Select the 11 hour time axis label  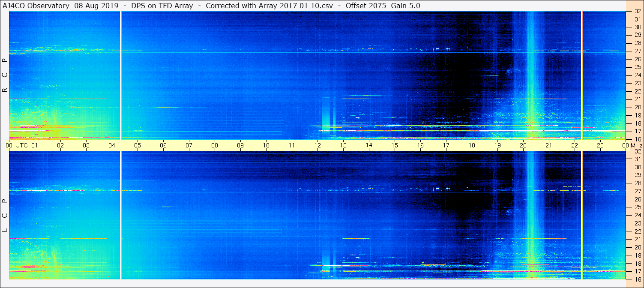coord(292,145)
